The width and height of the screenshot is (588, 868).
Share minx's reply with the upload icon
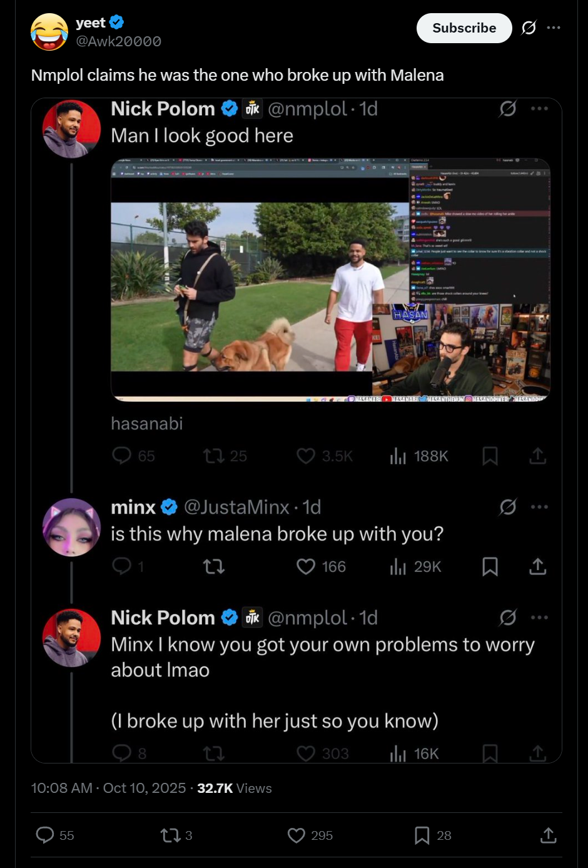[537, 567]
